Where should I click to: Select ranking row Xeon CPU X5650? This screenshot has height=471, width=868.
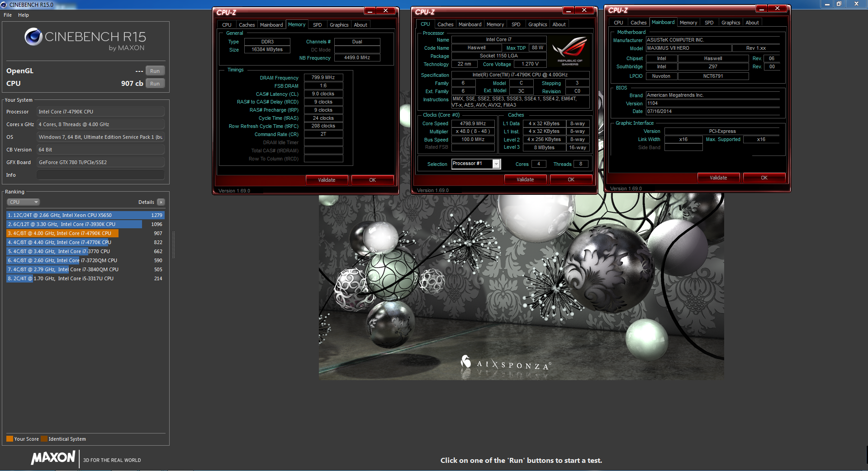click(x=85, y=215)
